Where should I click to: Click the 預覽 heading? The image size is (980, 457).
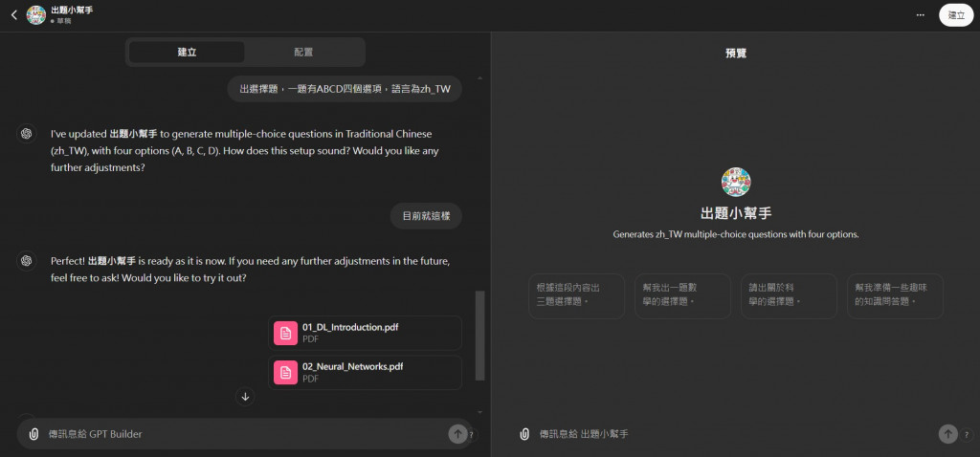[736, 54]
